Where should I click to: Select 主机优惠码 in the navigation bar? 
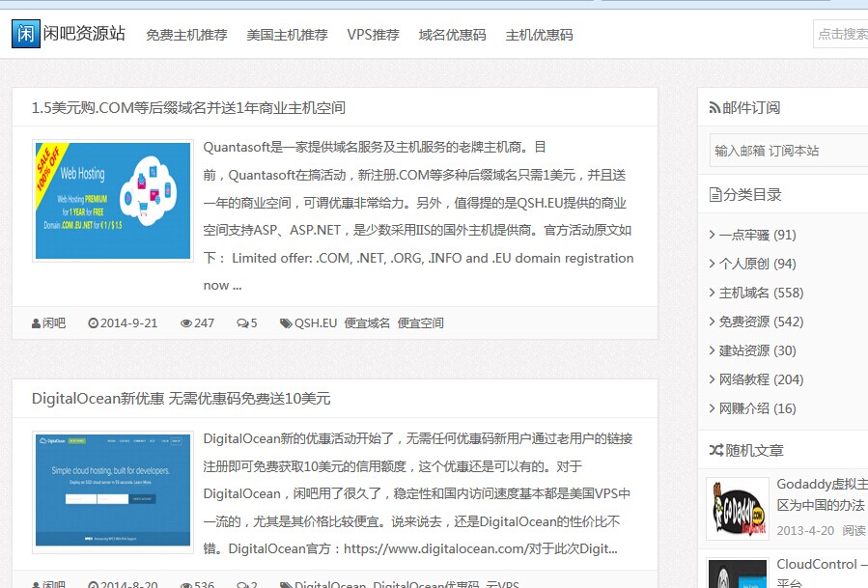point(539,35)
